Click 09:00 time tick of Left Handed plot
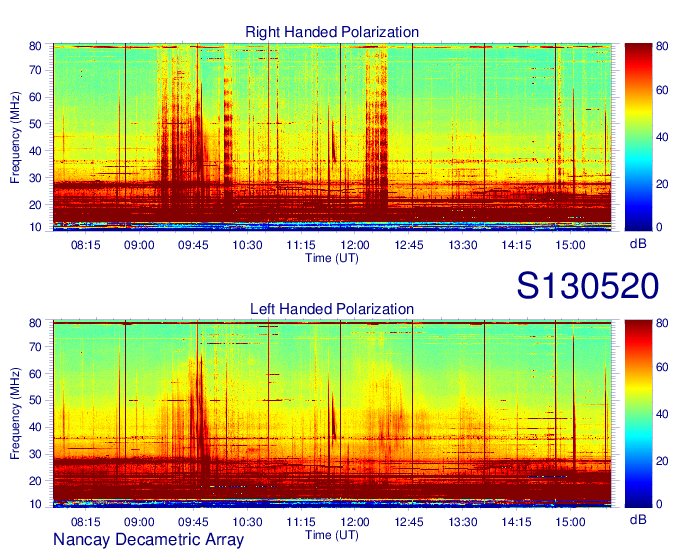The height and width of the screenshot is (552, 680). tap(139, 522)
